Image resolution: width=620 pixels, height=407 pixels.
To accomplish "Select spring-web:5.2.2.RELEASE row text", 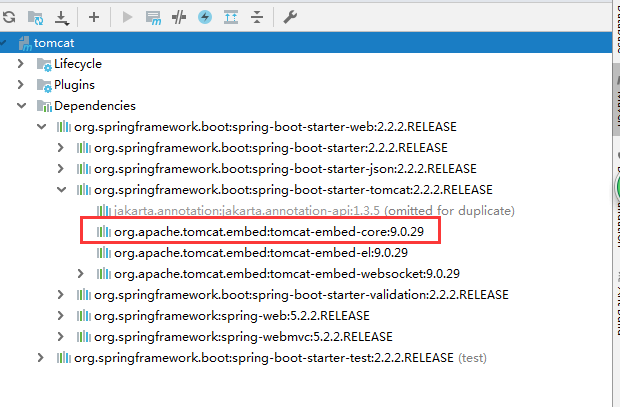I will coord(232,315).
